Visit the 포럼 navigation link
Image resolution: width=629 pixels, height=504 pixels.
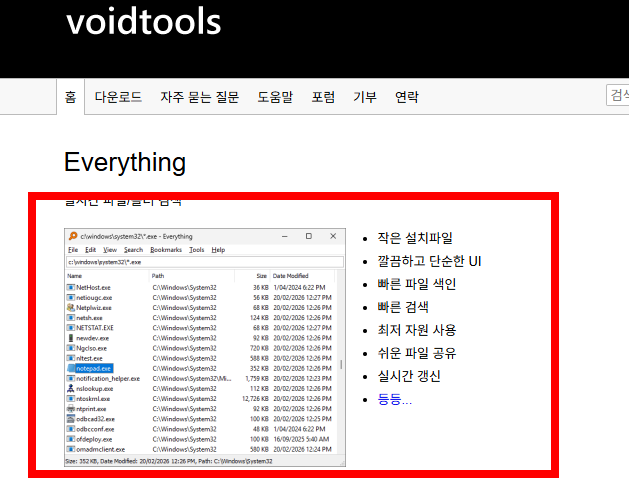pyautogui.click(x=323, y=97)
